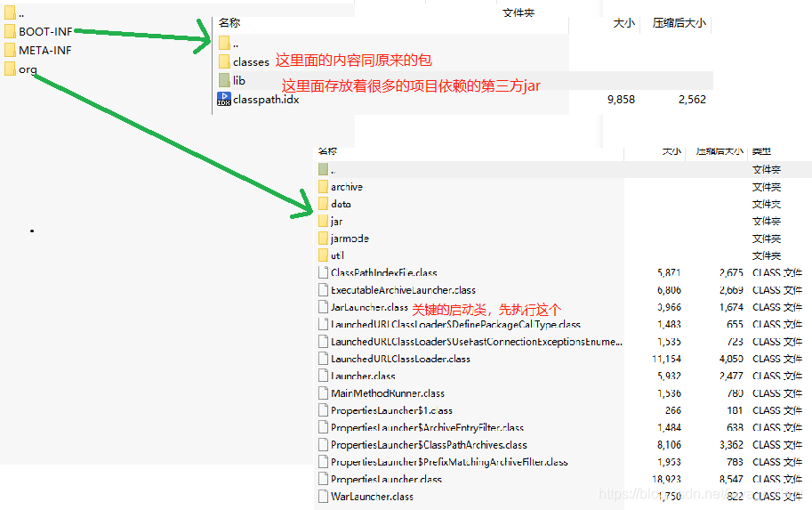
Task: Select the WarLauncher.class file name
Action: tap(373, 497)
